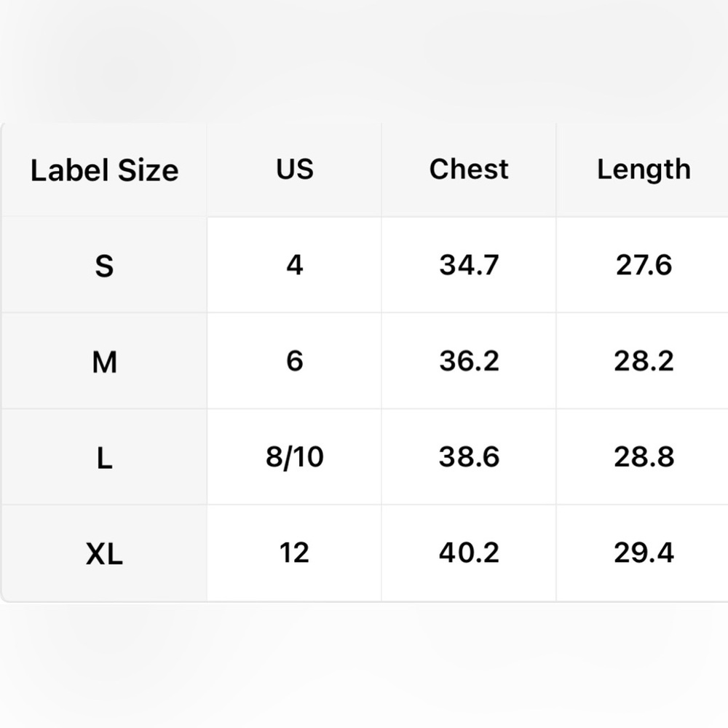Click US size 4 cell
The image size is (728, 728).
[294, 265]
